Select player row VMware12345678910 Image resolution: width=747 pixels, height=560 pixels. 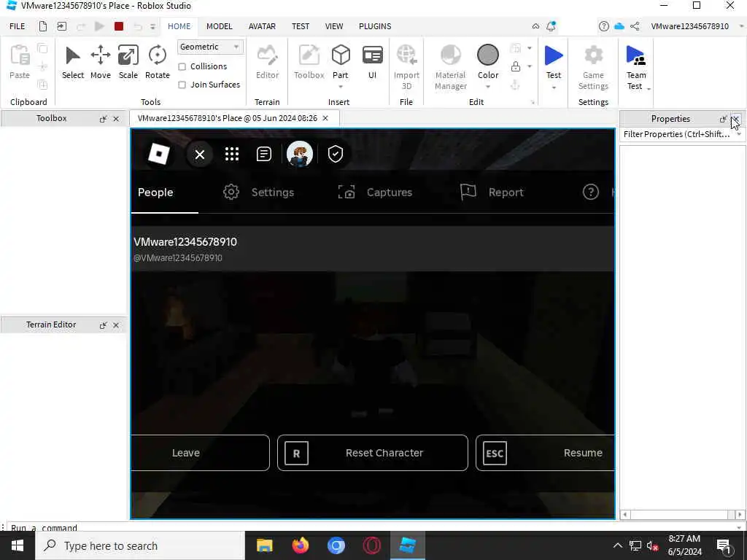coord(373,249)
